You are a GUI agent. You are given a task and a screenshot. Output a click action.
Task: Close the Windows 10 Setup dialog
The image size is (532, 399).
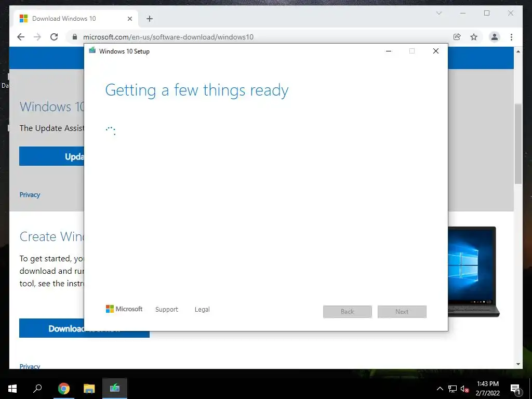click(436, 51)
